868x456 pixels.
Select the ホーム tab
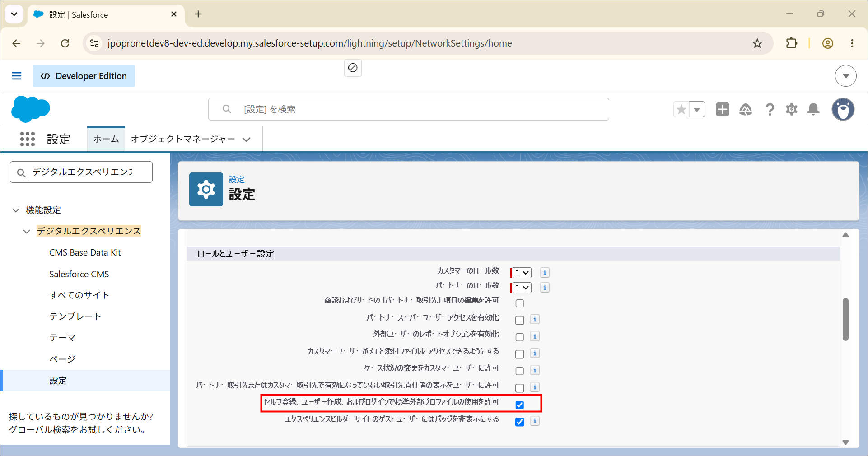106,139
